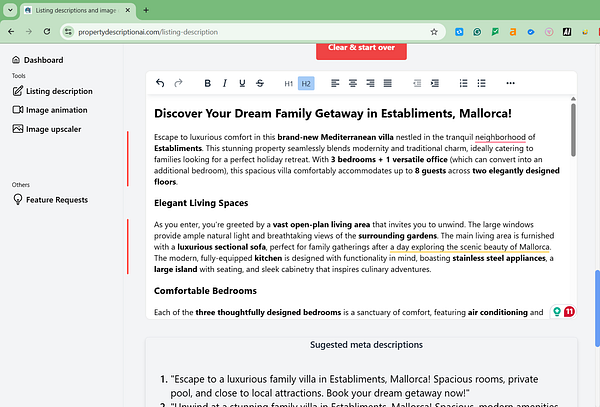Click the green circular extension icon
The height and width of the screenshot is (407, 600).
coord(477,32)
